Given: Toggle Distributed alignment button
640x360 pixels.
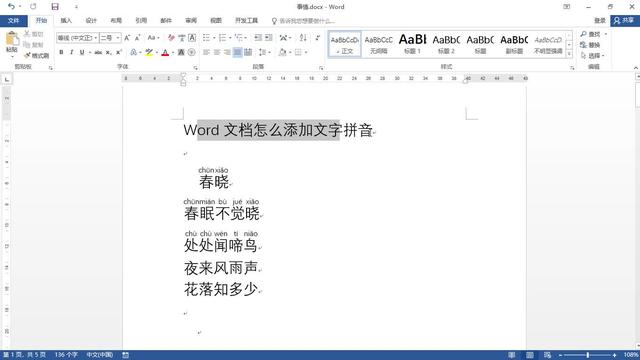Looking at the screenshot, I should click(248, 52).
